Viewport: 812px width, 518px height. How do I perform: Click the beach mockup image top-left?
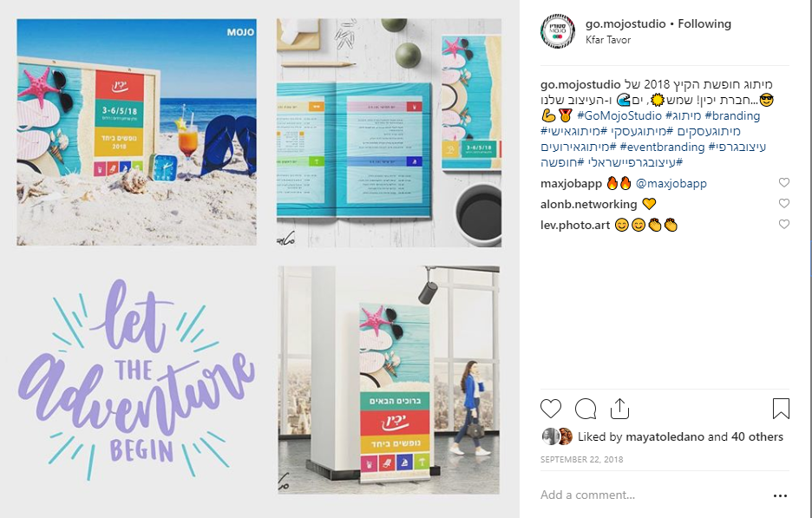[137, 132]
